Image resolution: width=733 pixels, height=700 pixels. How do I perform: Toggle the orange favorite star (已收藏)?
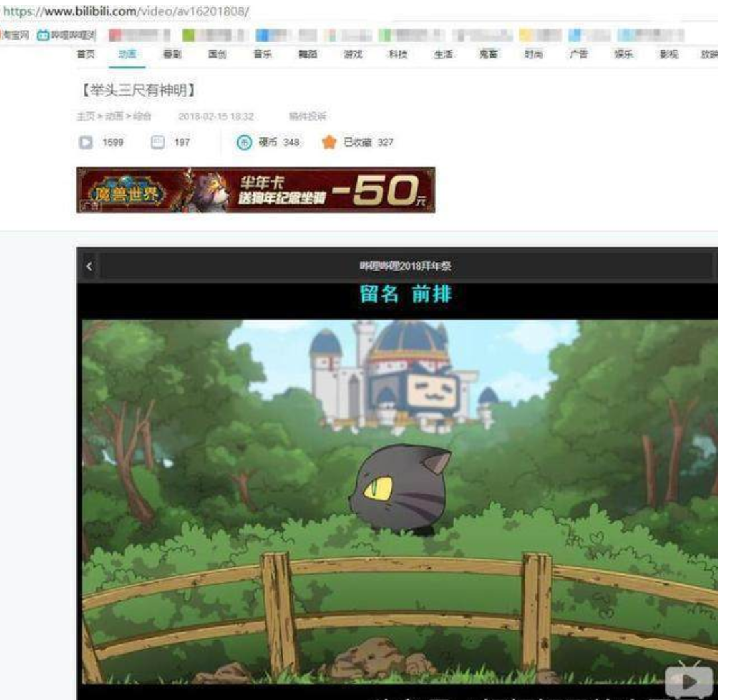pyautogui.click(x=329, y=142)
